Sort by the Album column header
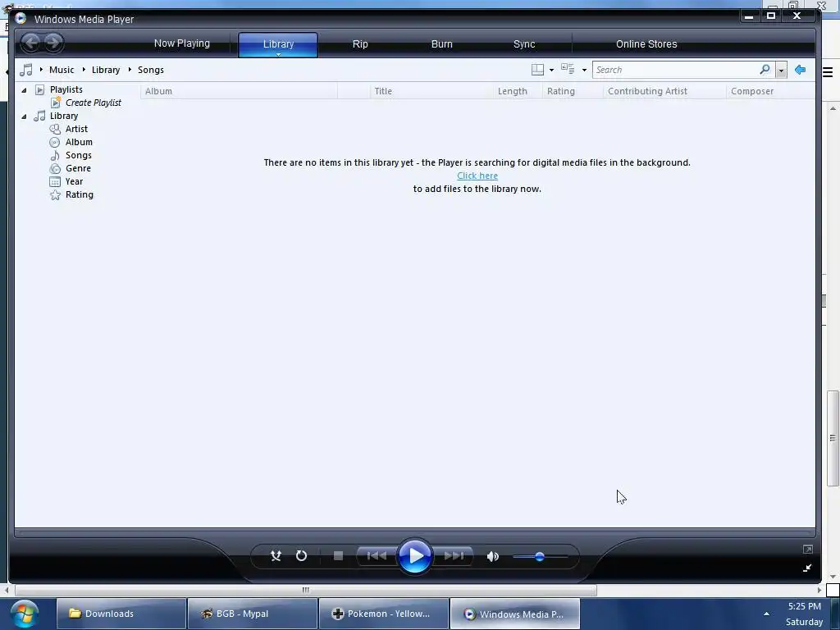Viewport: 840px width, 630px height. coord(239,91)
